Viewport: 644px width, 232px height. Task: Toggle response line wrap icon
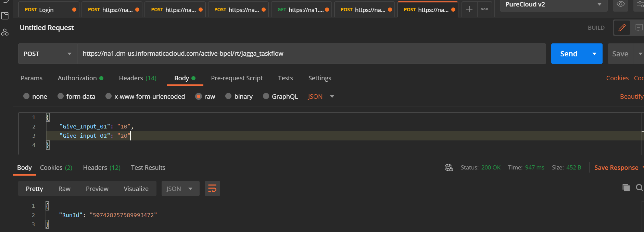click(x=212, y=189)
